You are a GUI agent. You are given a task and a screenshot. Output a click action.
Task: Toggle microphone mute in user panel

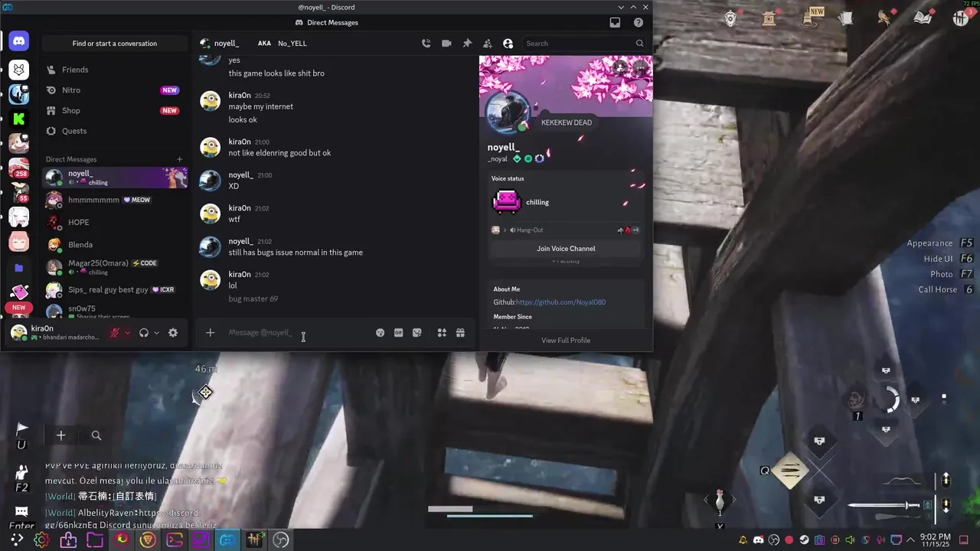116,333
